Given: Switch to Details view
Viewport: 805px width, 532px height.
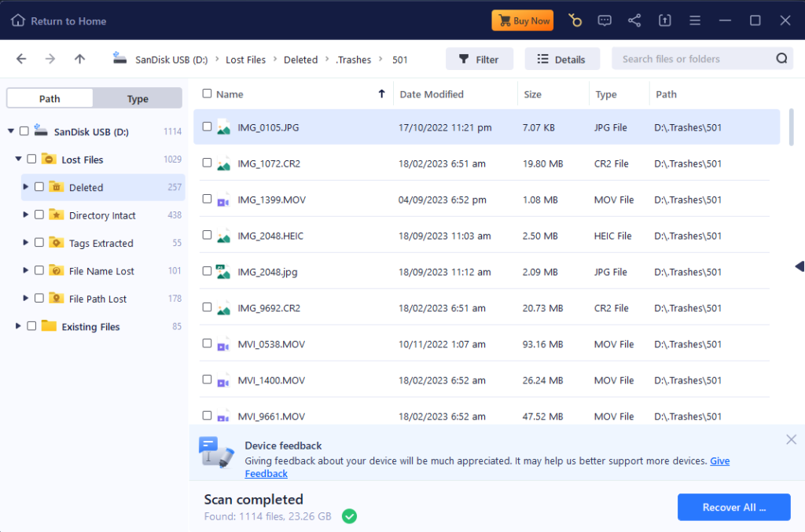Looking at the screenshot, I should (562, 58).
